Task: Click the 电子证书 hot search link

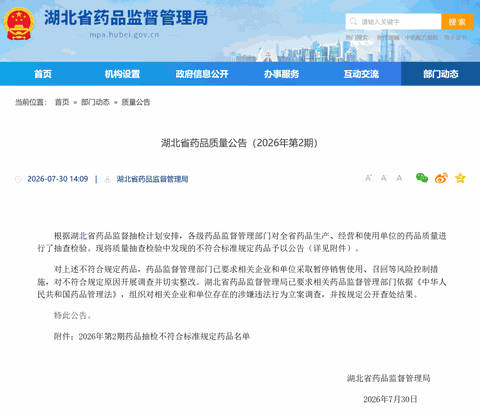Action: [455, 37]
